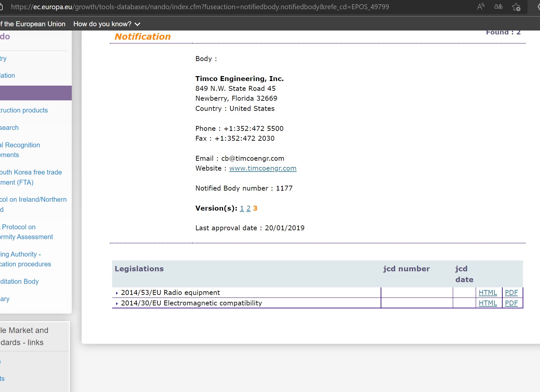
Task: Open PDF link for 2014/30/EU Electromagnetic compatibility
Action: tap(511, 303)
